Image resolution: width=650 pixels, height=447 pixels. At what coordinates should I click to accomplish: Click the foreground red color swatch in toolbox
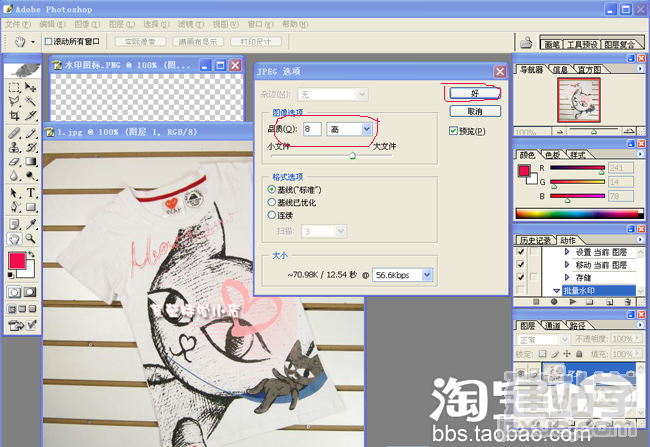[x=17, y=260]
